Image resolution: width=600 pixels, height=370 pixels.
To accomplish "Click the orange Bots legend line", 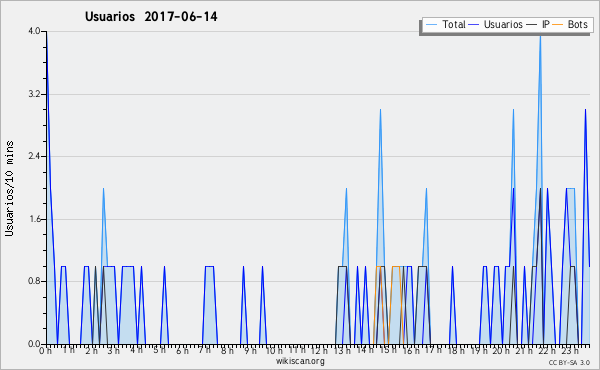I will point(558,24).
